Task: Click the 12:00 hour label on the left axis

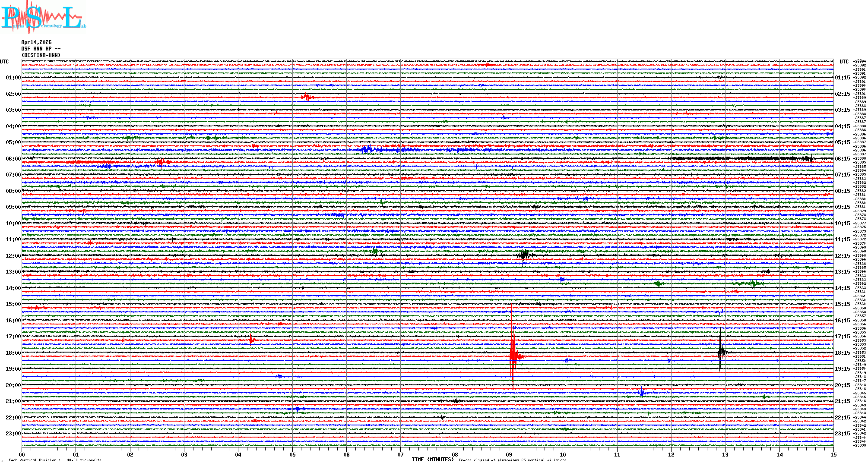Action: click(13, 256)
